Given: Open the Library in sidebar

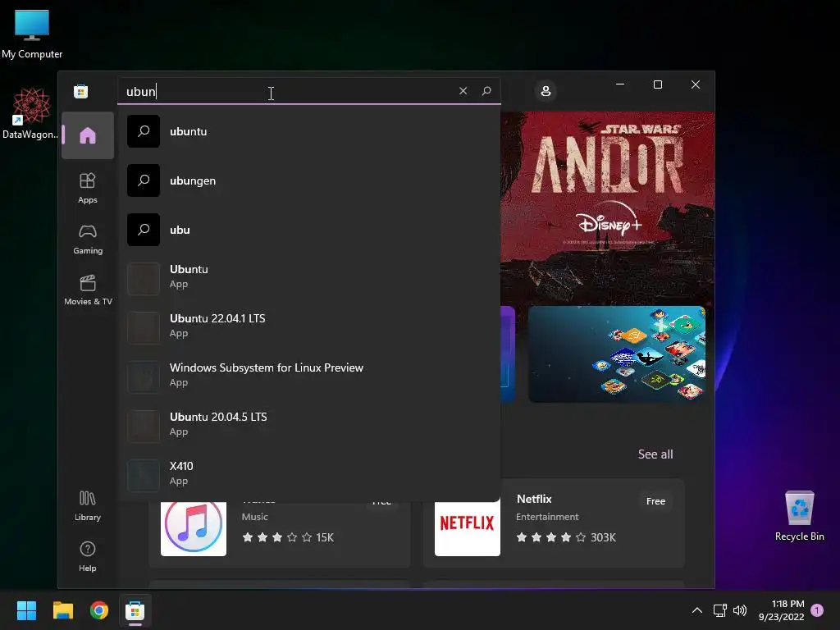Looking at the screenshot, I should tap(88, 505).
